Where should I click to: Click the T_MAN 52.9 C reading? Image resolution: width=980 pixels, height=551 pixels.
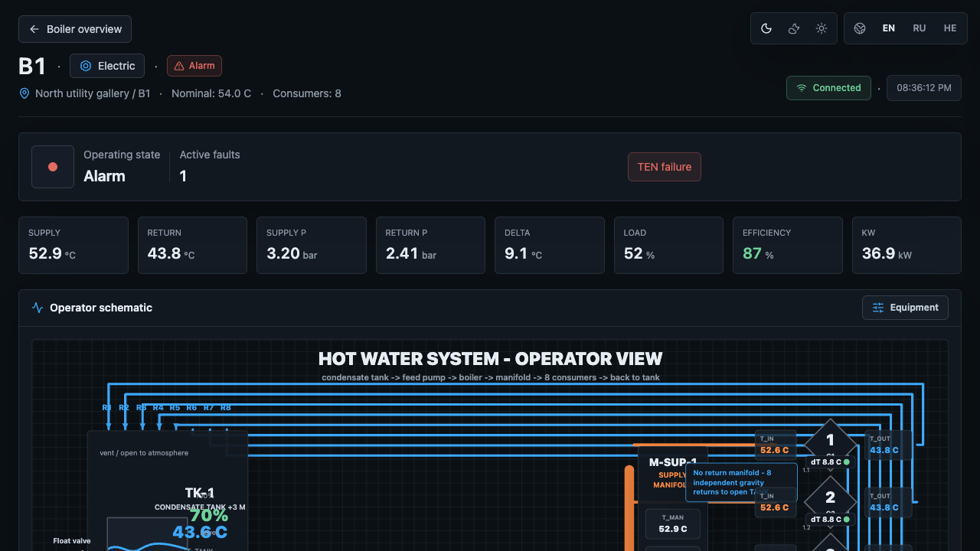coord(673,523)
